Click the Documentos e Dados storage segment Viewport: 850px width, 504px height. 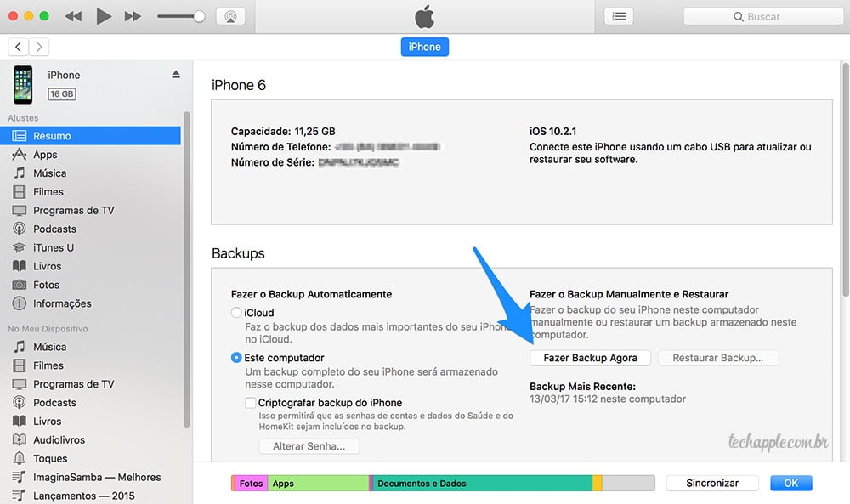click(x=482, y=483)
